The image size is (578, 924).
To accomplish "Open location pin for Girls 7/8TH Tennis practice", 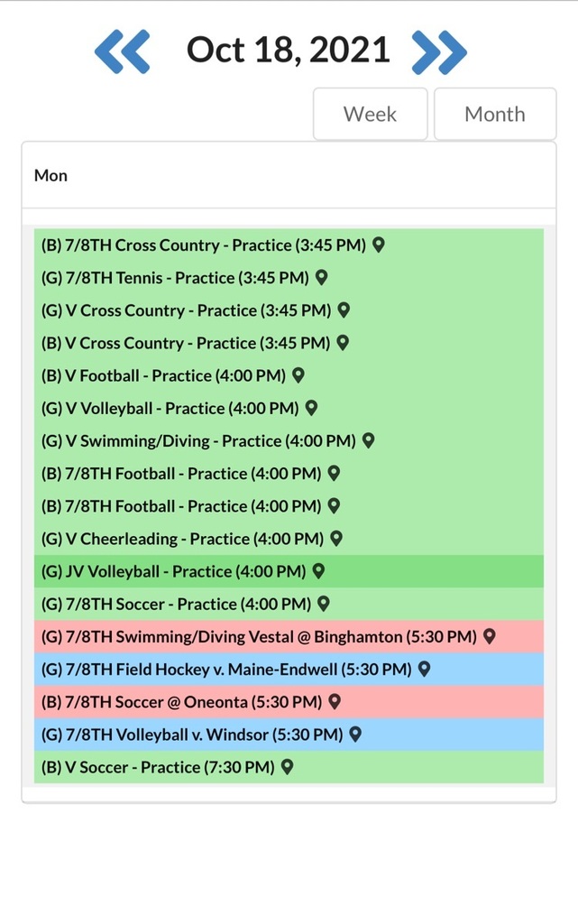I will [x=321, y=277].
